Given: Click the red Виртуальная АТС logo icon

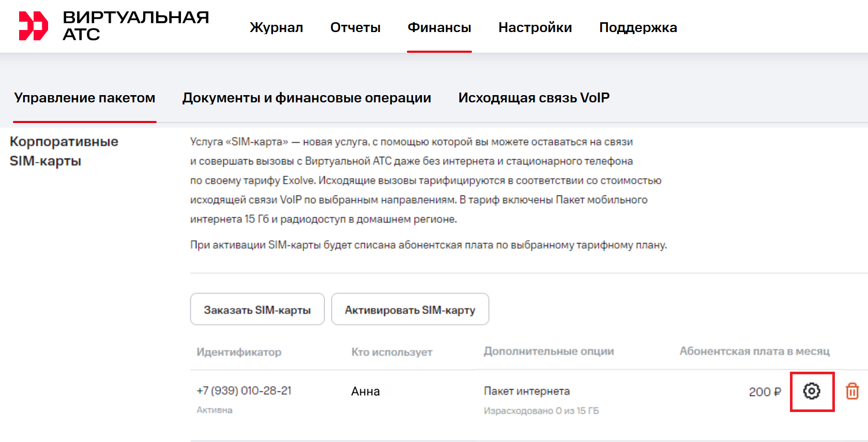Looking at the screenshot, I should 33,26.
